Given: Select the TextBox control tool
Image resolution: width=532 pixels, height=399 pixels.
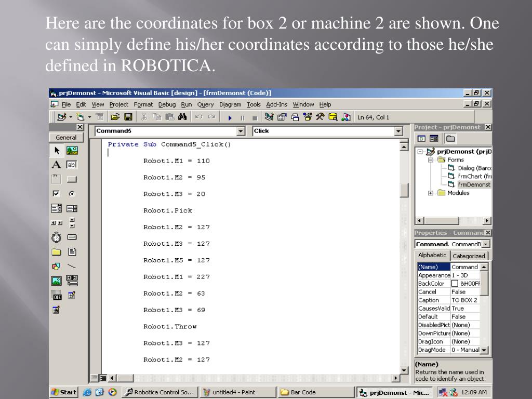Looking at the screenshot, I should coord(72,165).
